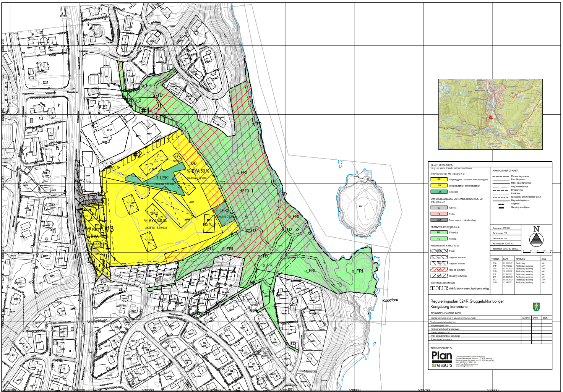Click the '#3' zone marker on map
This screenshot has height=392, width=563.
click(109, 229)
